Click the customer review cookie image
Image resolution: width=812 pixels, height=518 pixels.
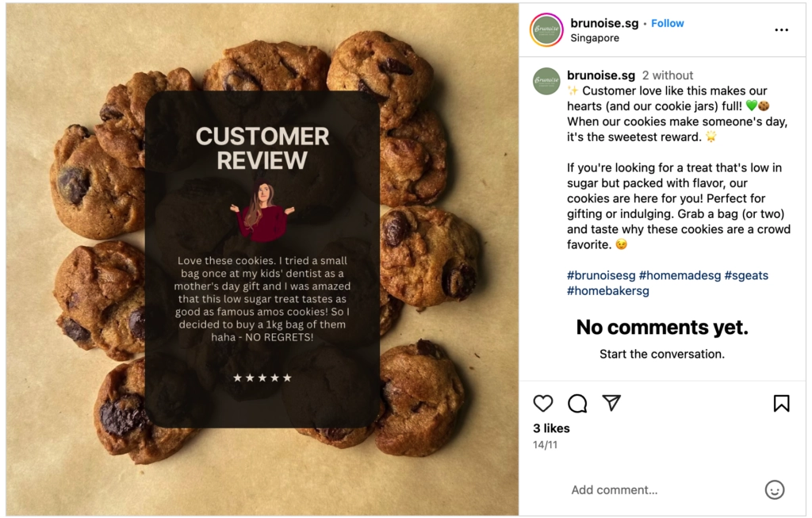[262, 259]
